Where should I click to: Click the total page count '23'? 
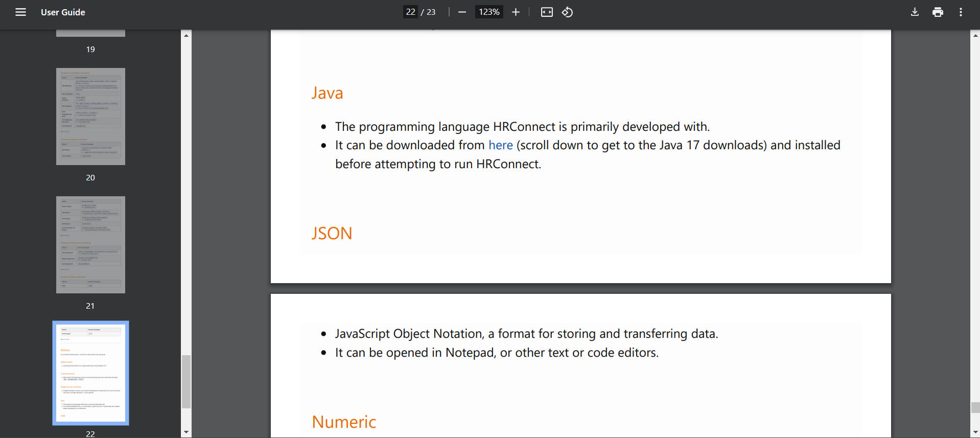click(431, 12)
